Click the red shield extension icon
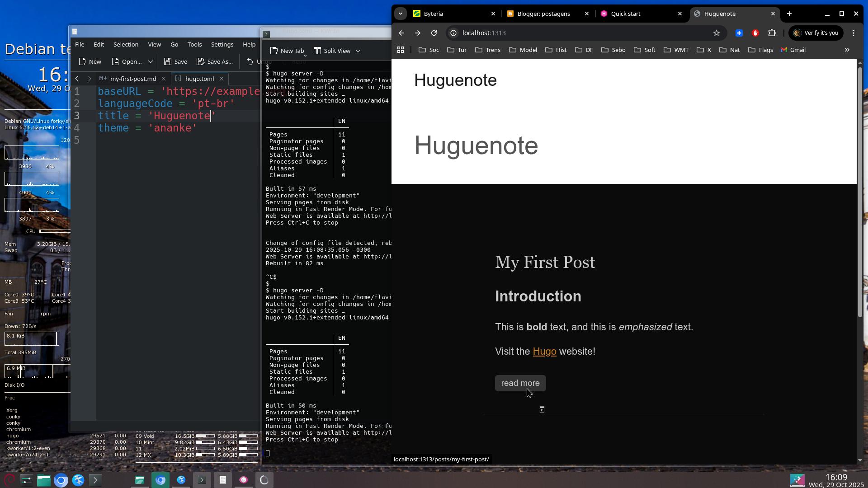Image resolution: width=868 pixels, height=488 pixels. click(755, 33)
